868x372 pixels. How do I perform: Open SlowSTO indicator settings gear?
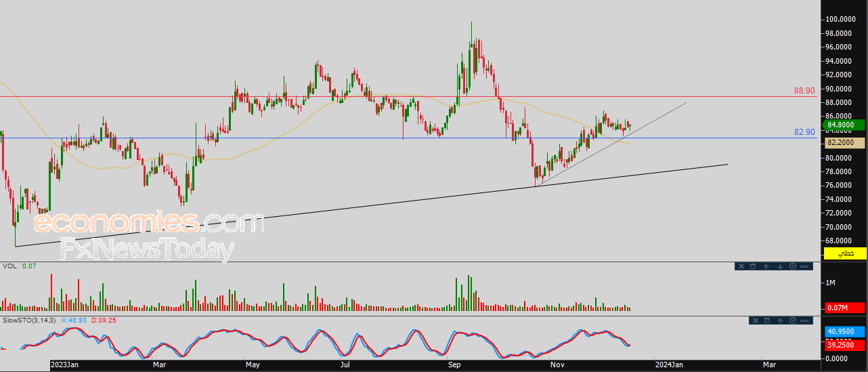[793, 321]
